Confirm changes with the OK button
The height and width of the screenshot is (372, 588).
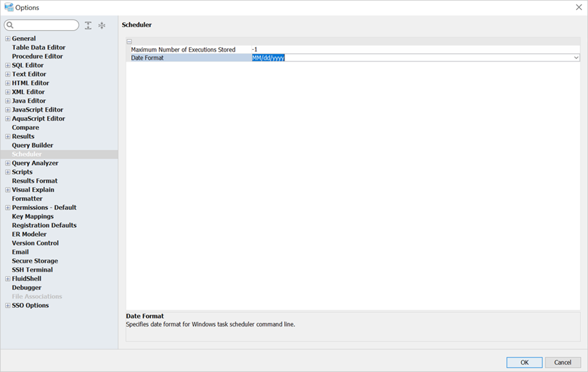524,362
